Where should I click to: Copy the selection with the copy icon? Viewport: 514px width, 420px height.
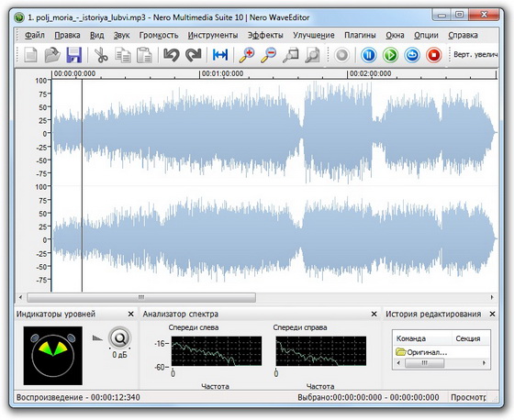click(x=123, y=55)
